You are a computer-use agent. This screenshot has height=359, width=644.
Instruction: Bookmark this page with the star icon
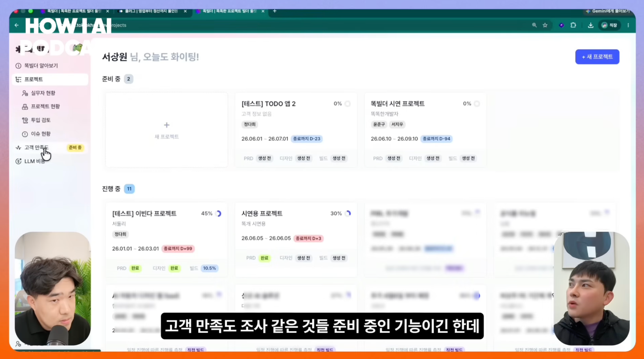[x=545, y=25]
